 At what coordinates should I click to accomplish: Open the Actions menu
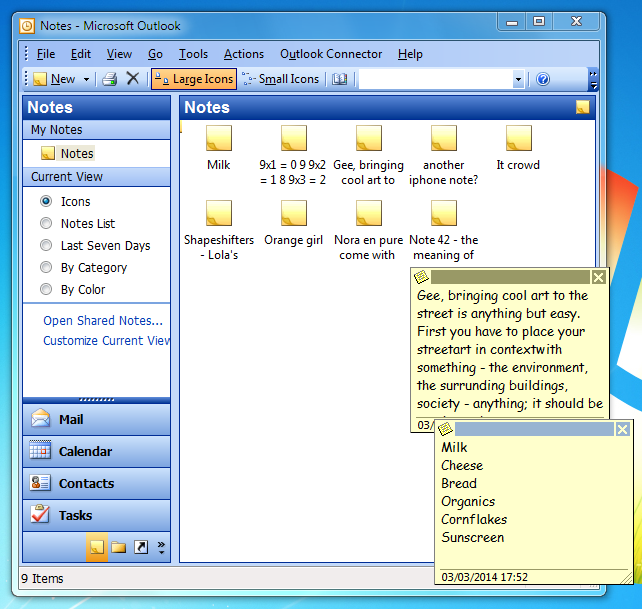click(244, 54)
